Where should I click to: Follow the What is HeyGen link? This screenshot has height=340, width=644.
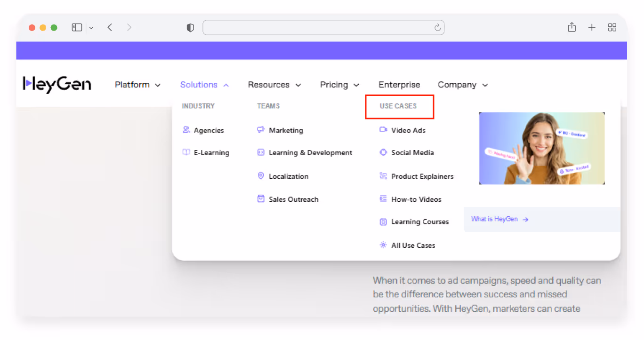click(x=494, y=219)
